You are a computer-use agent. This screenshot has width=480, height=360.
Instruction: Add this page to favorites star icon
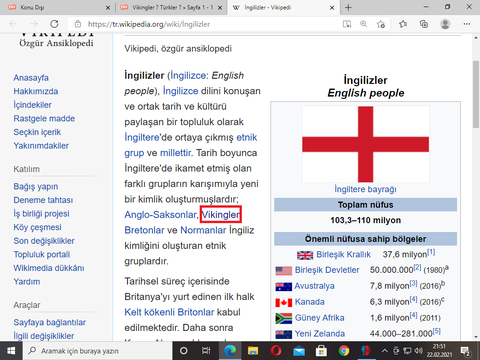381,24
